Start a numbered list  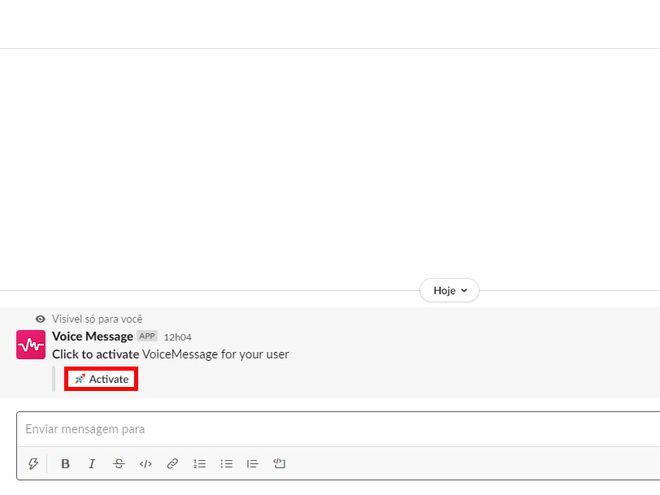tap(200, 464)
